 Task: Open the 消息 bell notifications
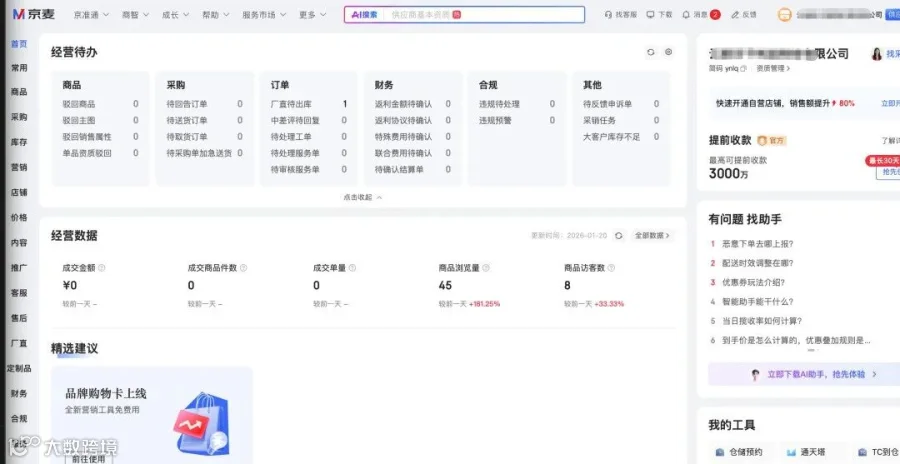point(686,15)
